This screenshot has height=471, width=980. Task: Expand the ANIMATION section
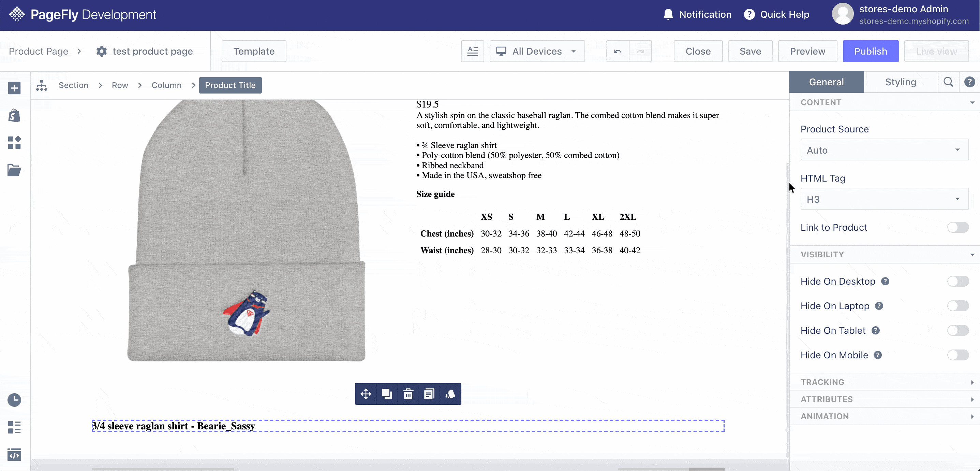tap(885, 416)
